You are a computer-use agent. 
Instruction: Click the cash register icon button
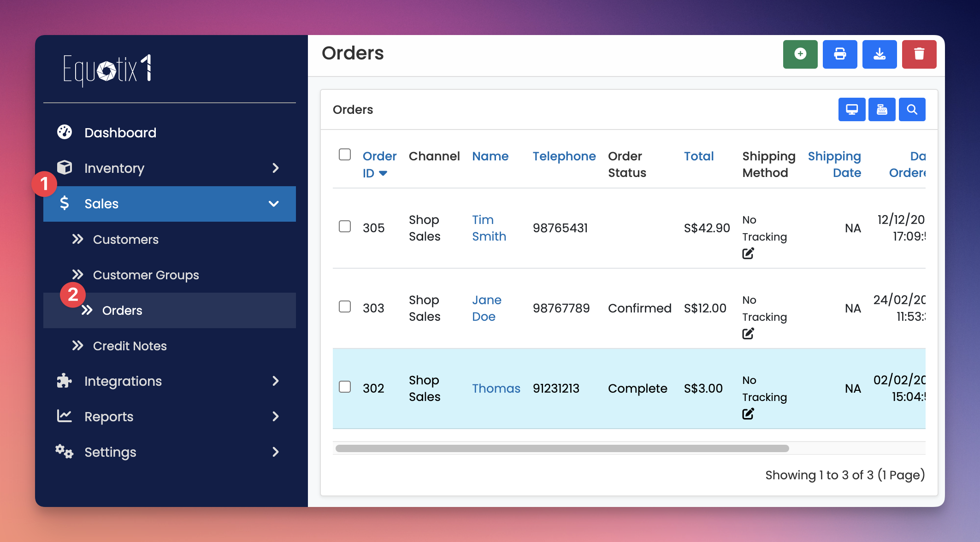[x=882, y=110]
